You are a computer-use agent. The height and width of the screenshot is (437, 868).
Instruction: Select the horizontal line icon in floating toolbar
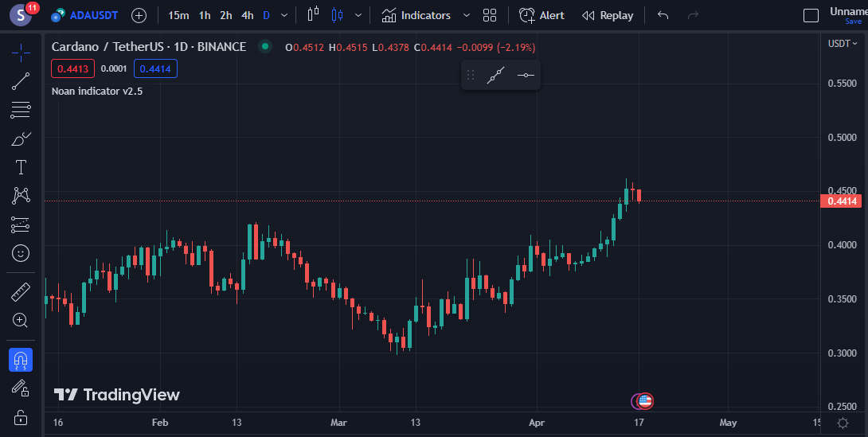[x=526, y=76]
